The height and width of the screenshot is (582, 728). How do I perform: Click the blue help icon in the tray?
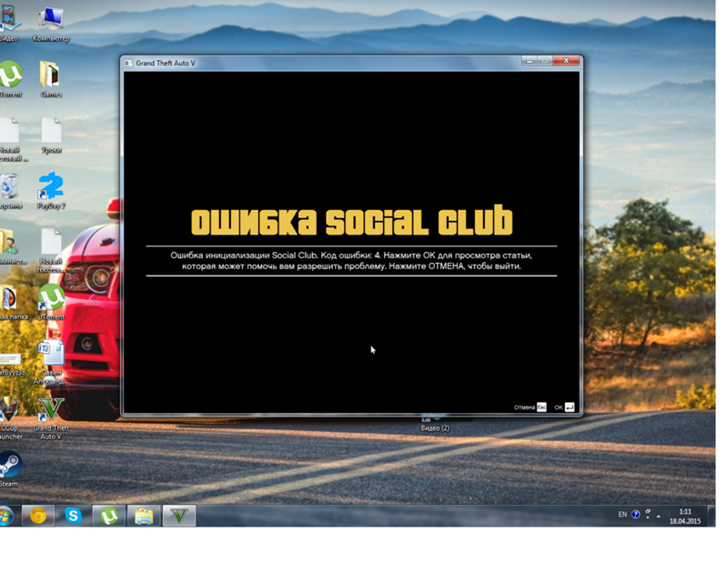[x=635, y=514]
